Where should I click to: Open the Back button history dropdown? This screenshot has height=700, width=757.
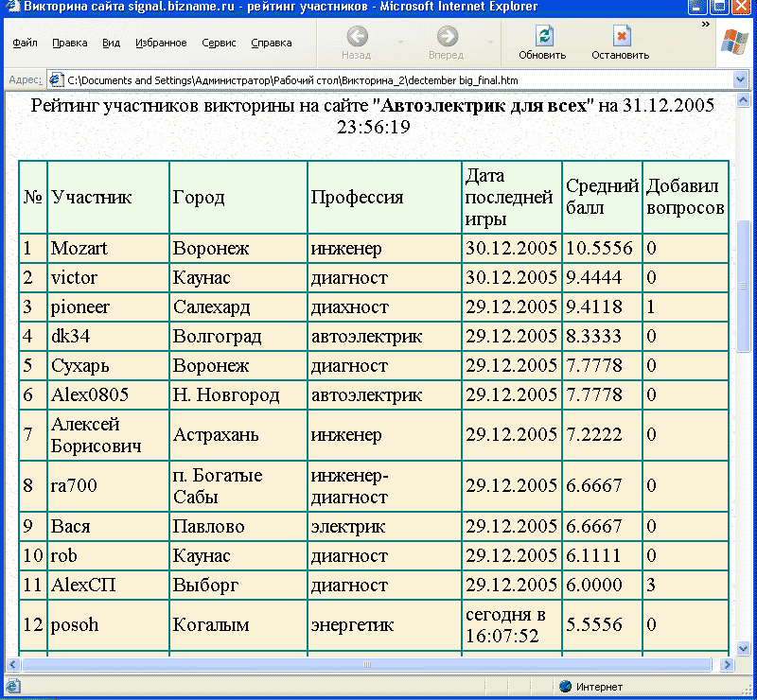coord(400,43)
